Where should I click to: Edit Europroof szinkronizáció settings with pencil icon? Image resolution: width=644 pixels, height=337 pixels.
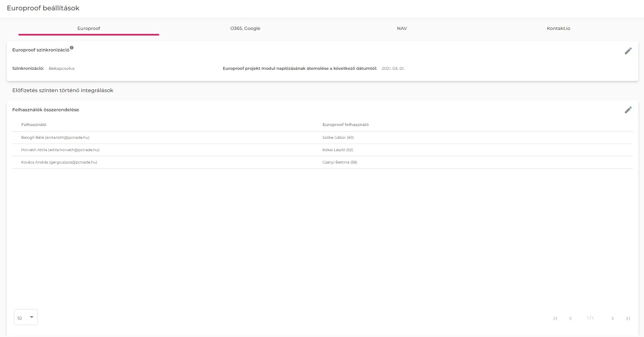628,51
